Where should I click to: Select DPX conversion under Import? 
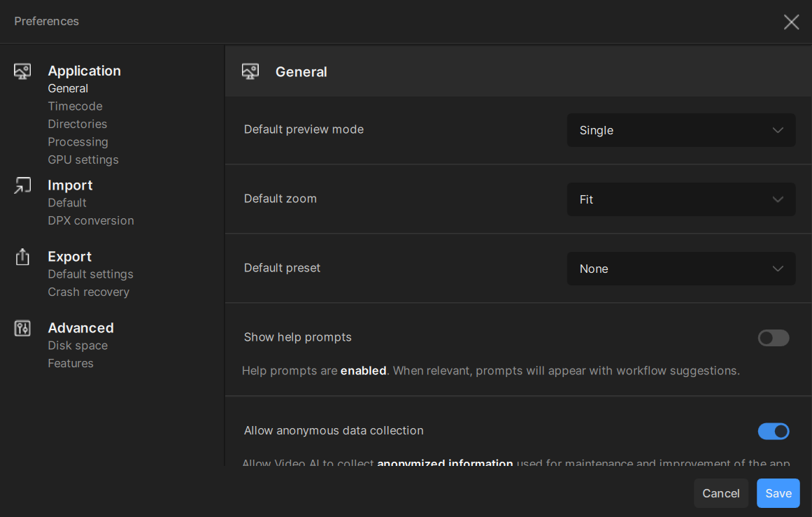(91, 220)
